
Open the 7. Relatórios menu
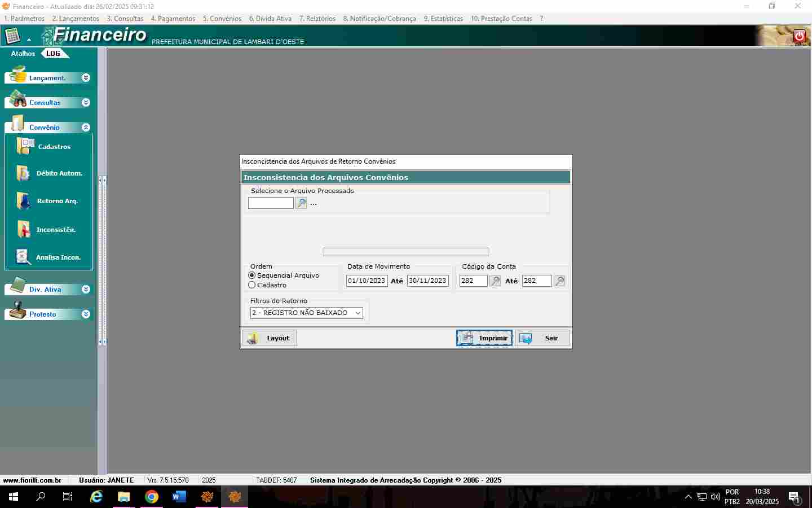(317, 19)
